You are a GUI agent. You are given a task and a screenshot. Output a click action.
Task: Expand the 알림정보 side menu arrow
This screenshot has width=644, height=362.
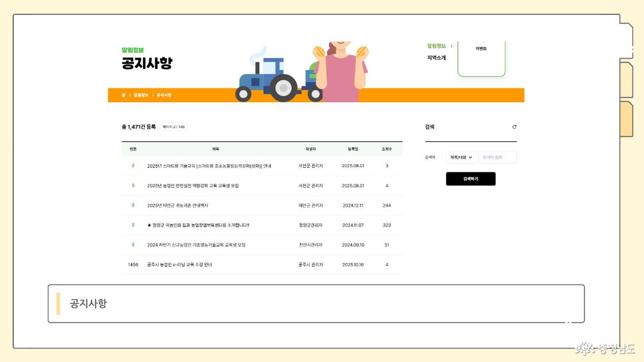tap(452, 46)
